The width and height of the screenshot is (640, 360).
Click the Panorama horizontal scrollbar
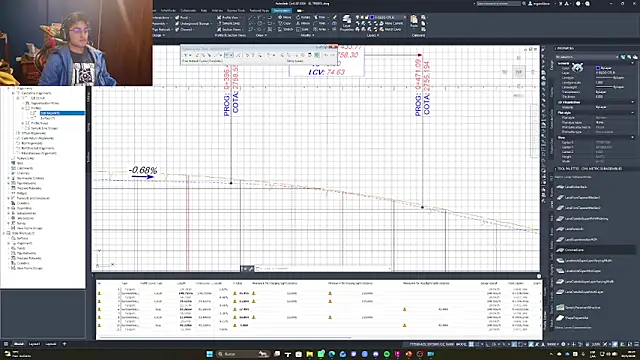pos(225,338)
